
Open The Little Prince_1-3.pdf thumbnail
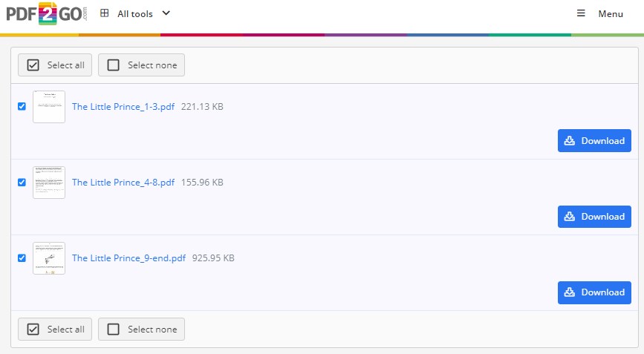(49, 107)
